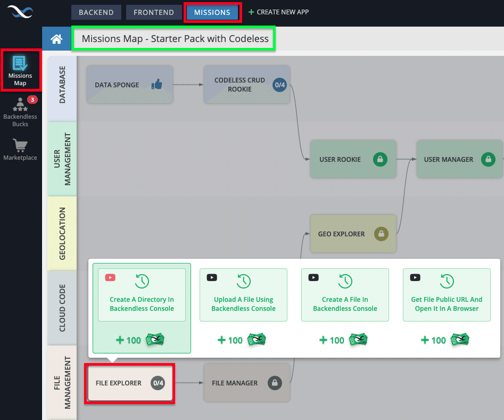This screenshot has width=504, height=420.
Task: Select the GEOLOCATION category tab
Action: pos(62,234)
